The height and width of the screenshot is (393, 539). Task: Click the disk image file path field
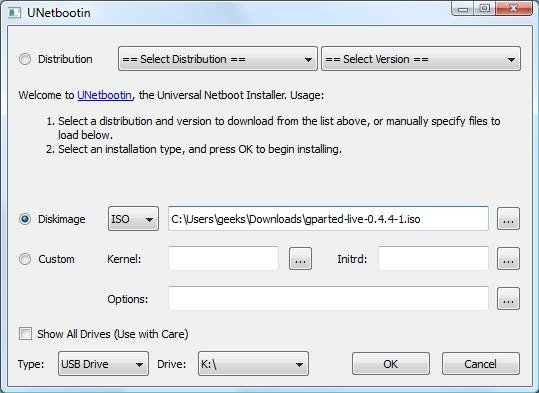[328, 219]
